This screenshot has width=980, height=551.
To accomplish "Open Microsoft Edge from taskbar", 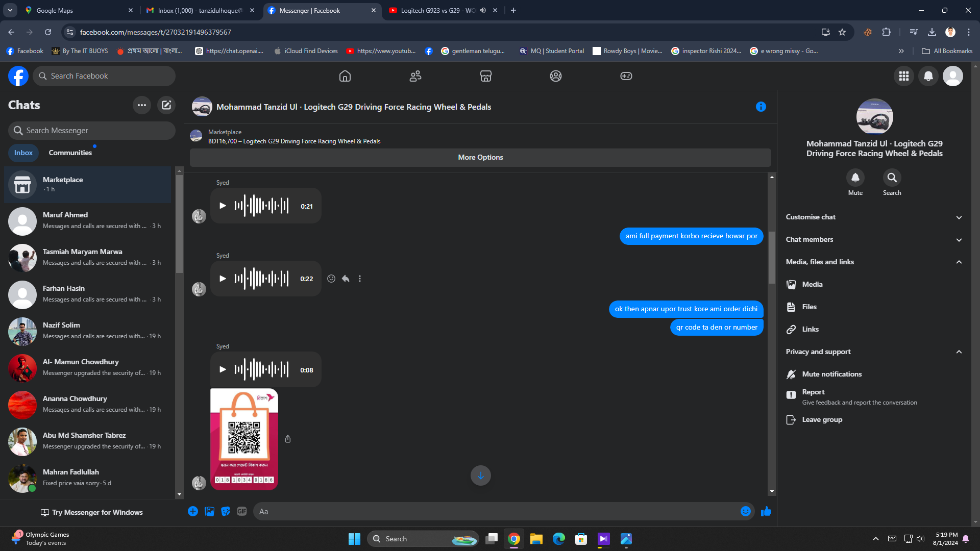I will [559, 539].
